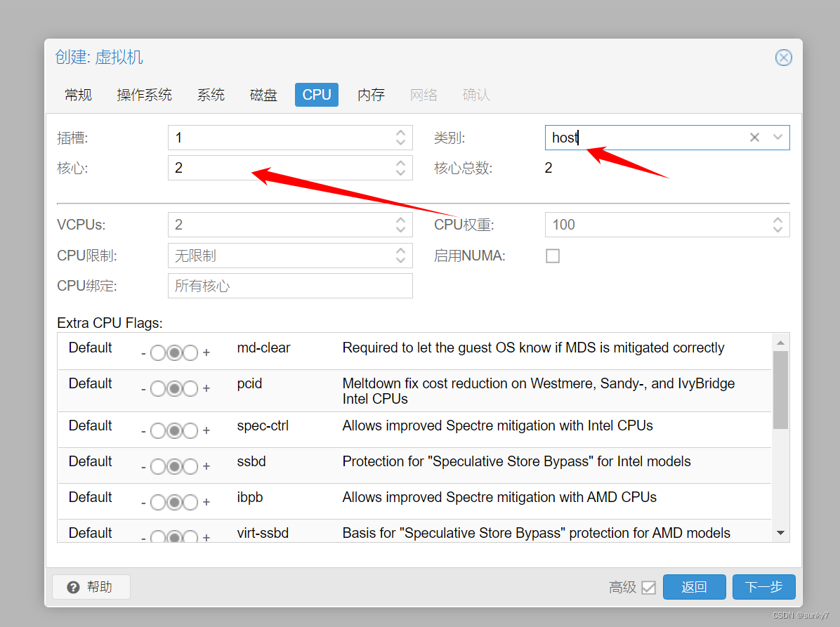Open the 类别 dropdown list
This screenshot has width=840, height=627.
coord(778,138)
